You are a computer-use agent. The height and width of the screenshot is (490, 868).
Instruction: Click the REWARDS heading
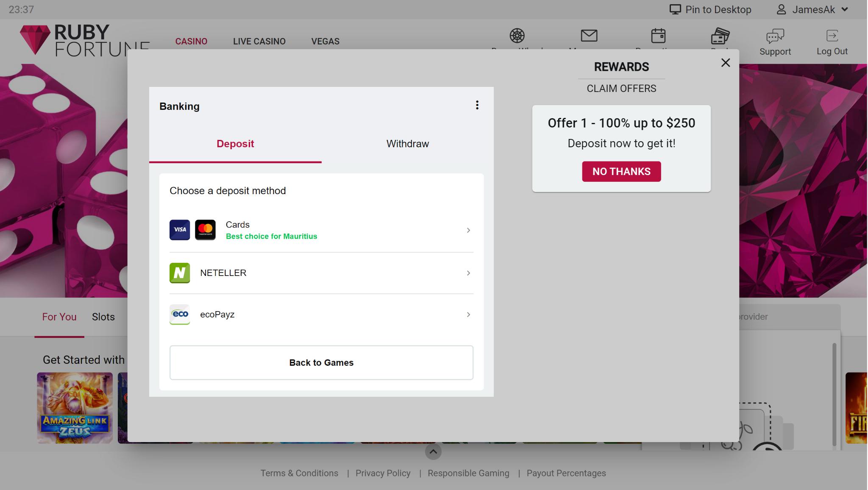coord(621,67)
